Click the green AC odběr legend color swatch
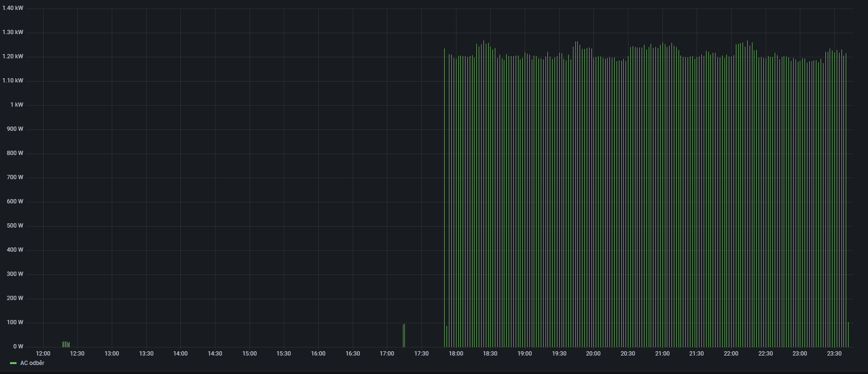 [x=13, y=363]
